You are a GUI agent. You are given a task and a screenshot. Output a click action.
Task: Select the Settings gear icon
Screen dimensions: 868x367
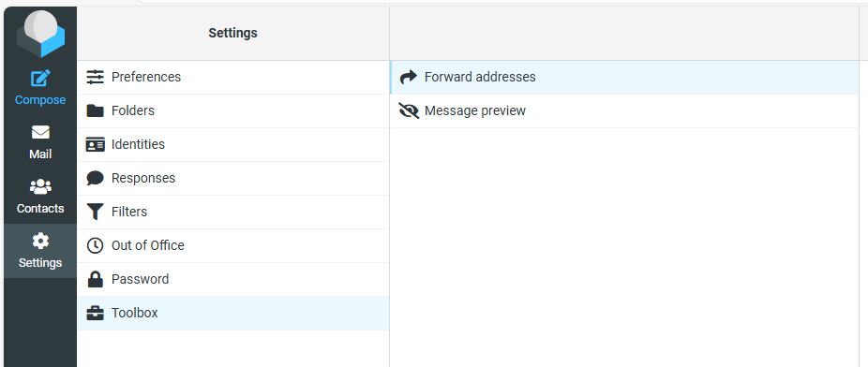tap(40, 241)
